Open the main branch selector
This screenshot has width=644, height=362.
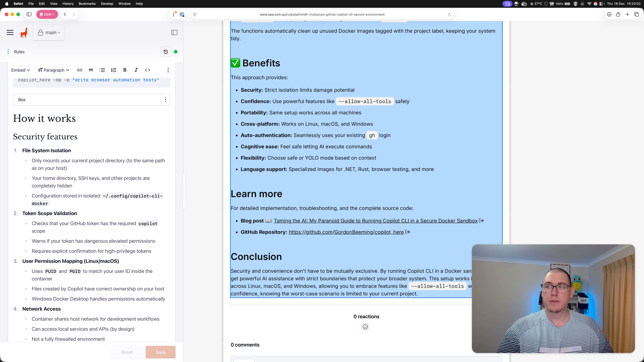[x=48, y=33]
